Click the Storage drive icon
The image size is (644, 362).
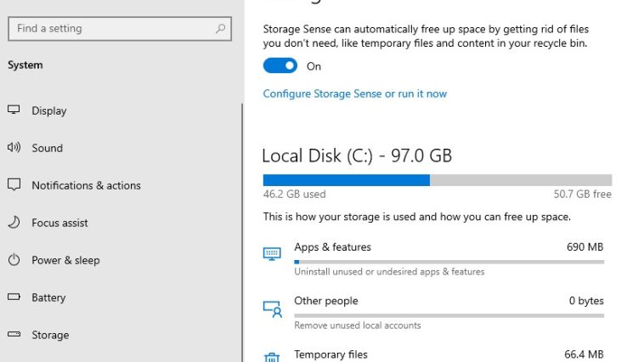pos(14,335)
